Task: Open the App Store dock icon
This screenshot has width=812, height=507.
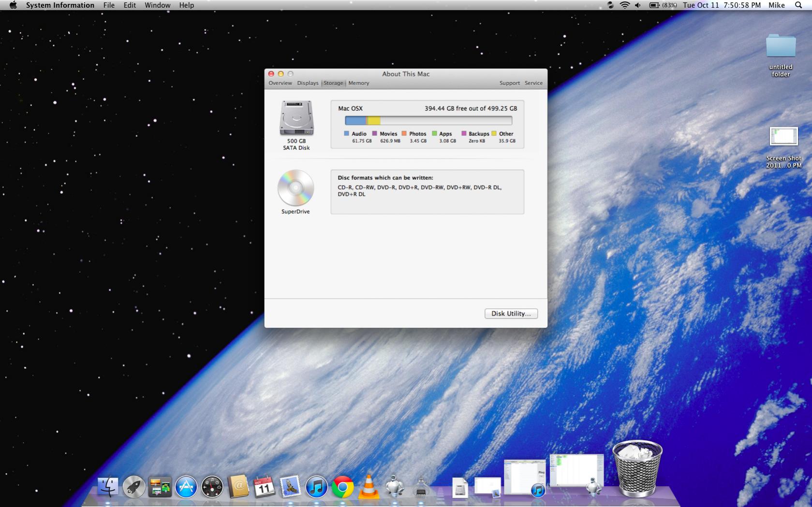Action: tap(186, 487)
